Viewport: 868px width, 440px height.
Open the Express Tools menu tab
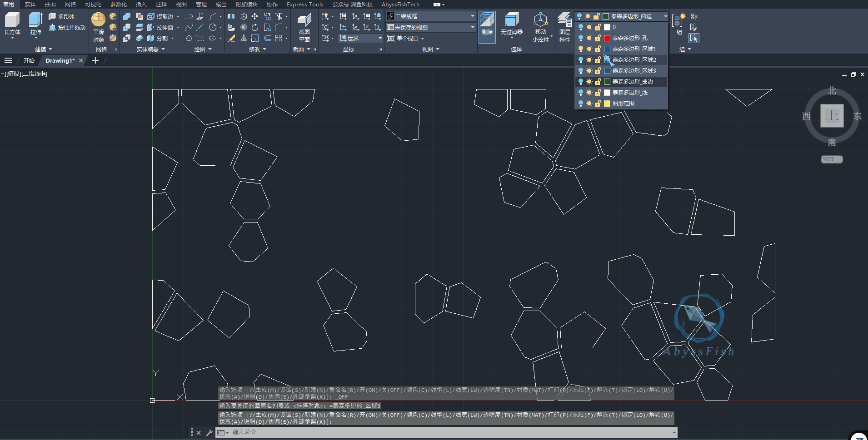coord(304,4)
